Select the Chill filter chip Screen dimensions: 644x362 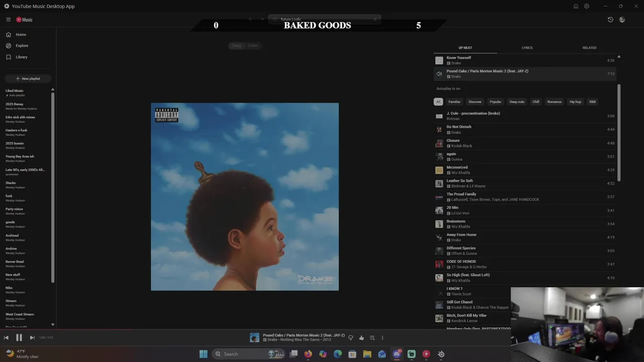click(536, 102)
